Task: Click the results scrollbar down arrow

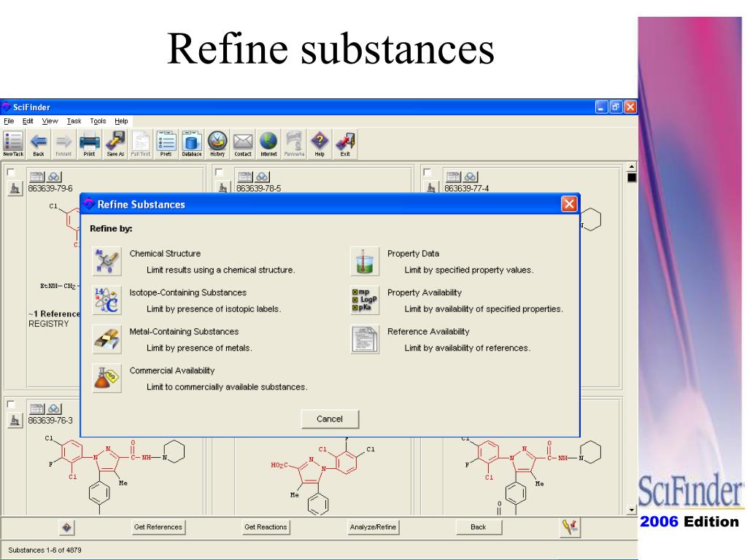Action: [x=632, y=510]
